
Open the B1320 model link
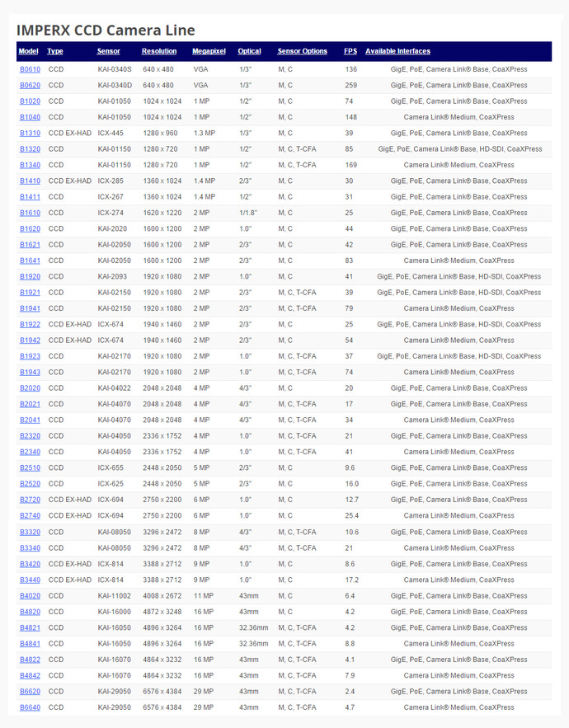click(x=31, y=149)
